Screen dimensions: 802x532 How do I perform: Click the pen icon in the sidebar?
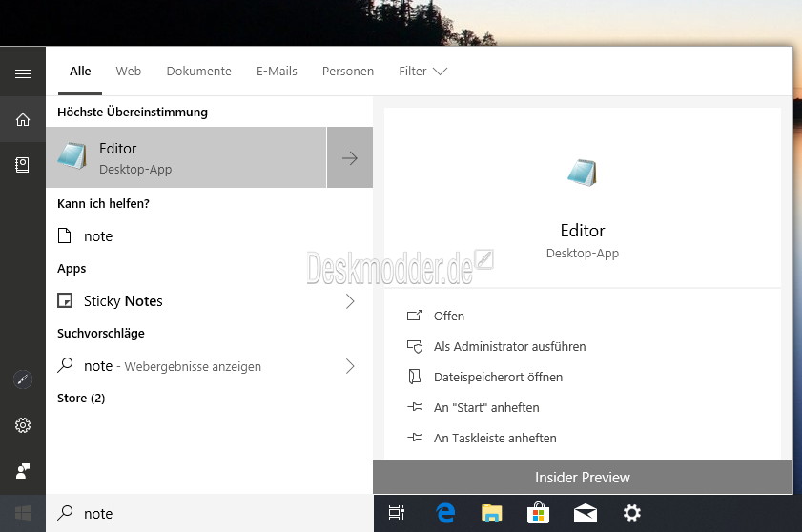[23, 379]
